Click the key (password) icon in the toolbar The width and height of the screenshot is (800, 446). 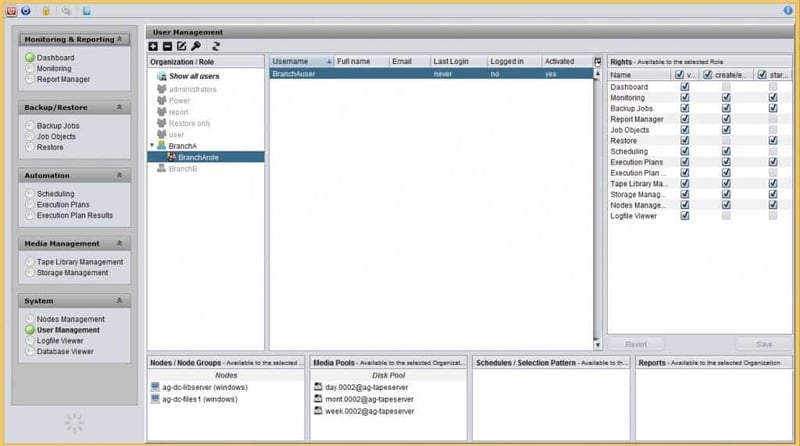coord(196,46)
